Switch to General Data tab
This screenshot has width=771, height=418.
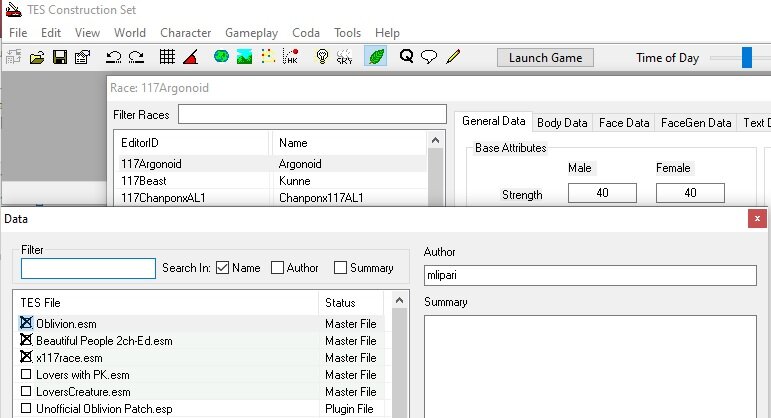(493, 121)
